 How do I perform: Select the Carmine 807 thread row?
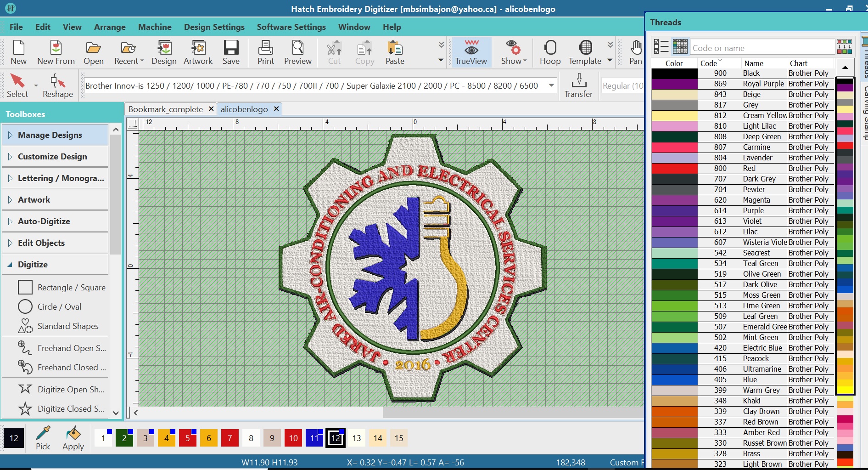[742, 147]
